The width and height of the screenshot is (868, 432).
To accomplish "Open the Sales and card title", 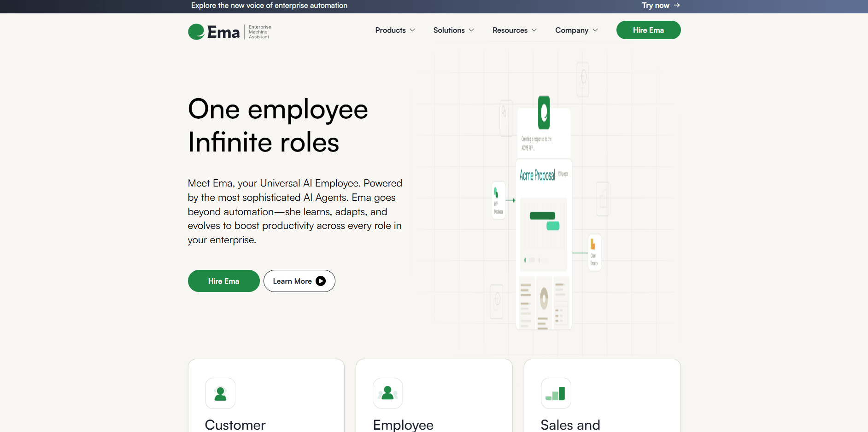I will pos(570,425).
